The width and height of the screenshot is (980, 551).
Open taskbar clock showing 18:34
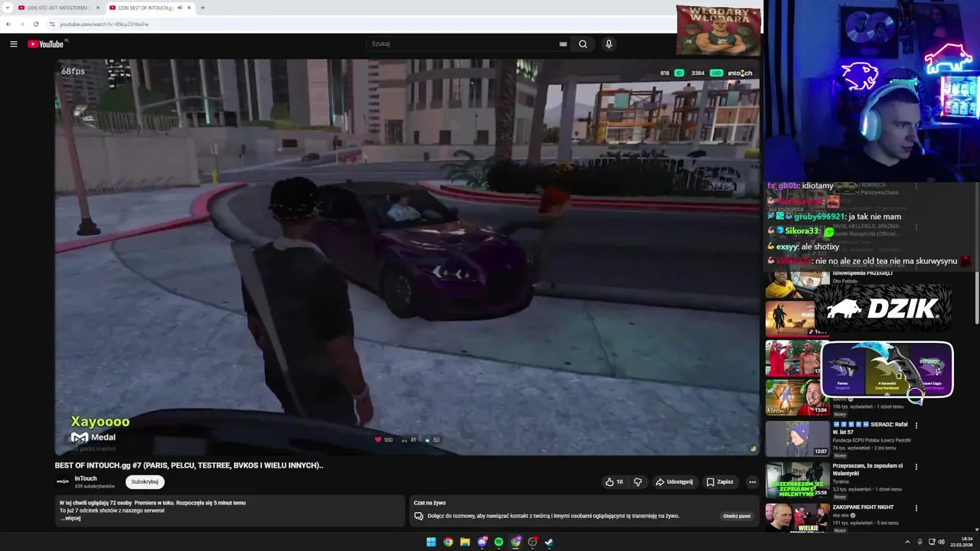962,542
